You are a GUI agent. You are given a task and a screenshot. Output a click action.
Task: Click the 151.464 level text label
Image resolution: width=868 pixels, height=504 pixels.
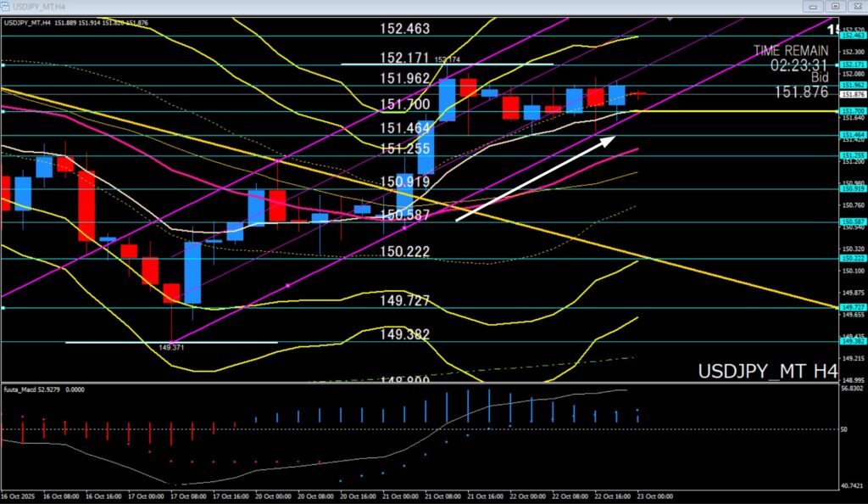click(x=405, y=128)
